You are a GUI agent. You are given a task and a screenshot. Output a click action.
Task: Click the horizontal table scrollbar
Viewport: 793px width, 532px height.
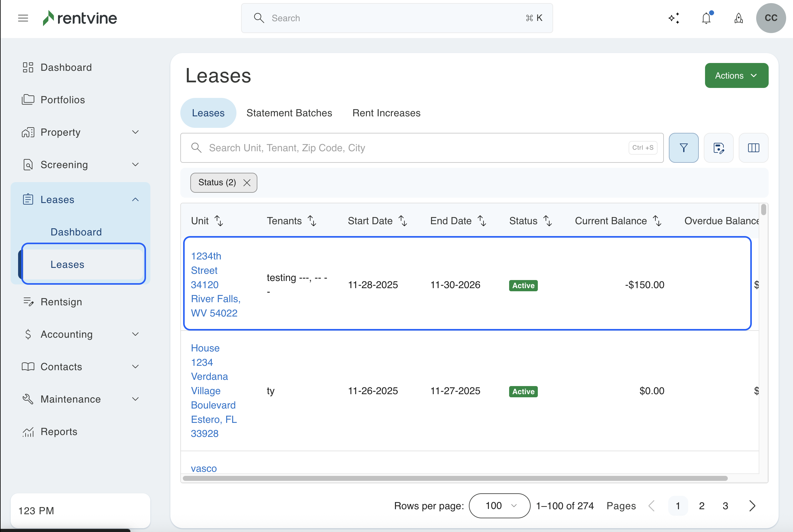pyautogui.click(x=455, y=478)
